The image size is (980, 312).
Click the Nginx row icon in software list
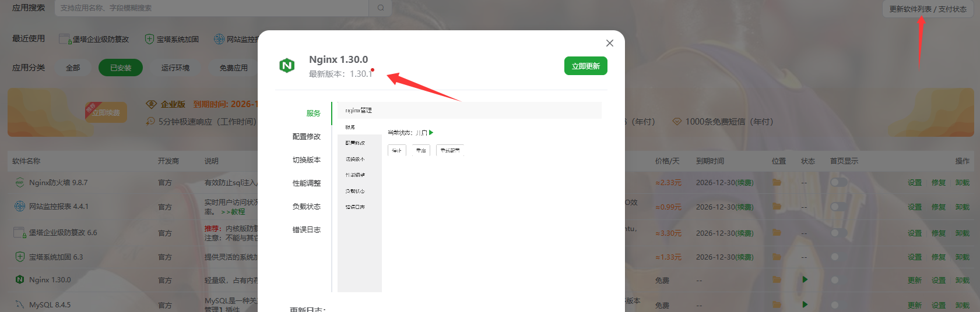20,279
